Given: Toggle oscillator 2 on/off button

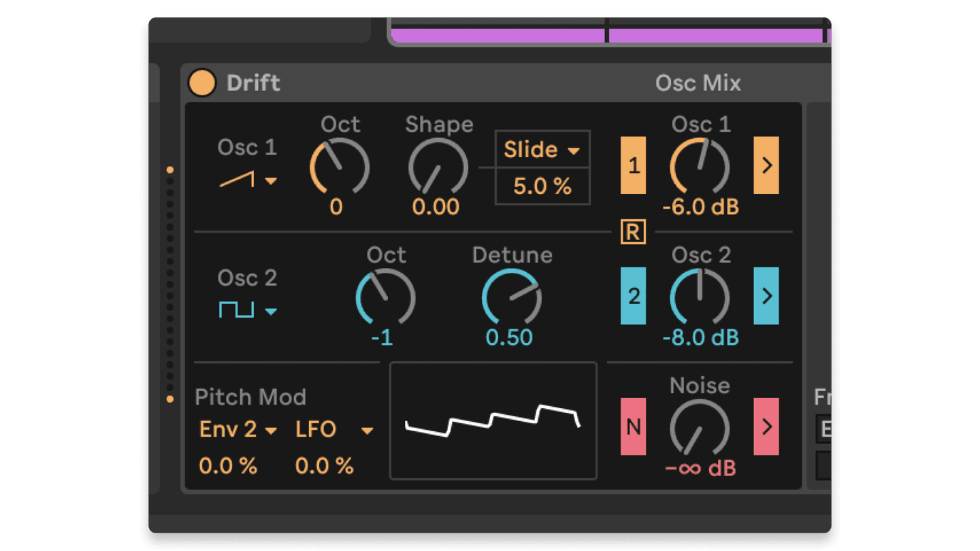Looking at the screenshot, I should pyautogui.click(x=633, y=296).
